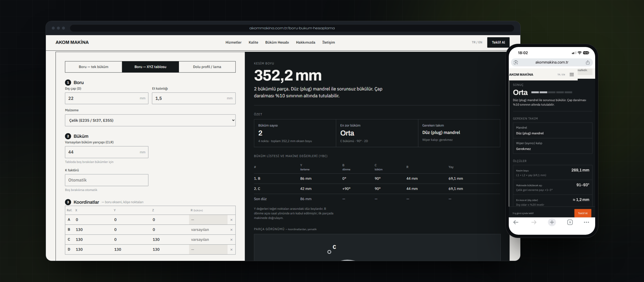
Task: Expand the Malzeme material dropdown
Action: pos(150,120)
